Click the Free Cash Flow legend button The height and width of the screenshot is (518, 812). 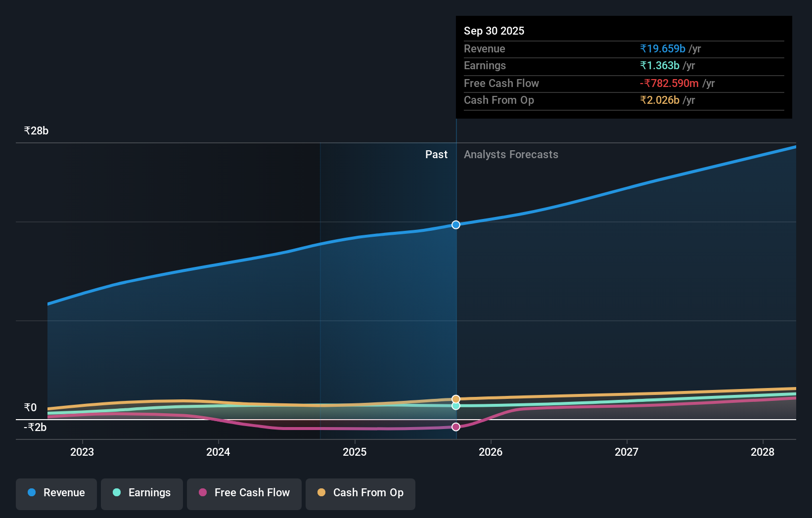244,493
